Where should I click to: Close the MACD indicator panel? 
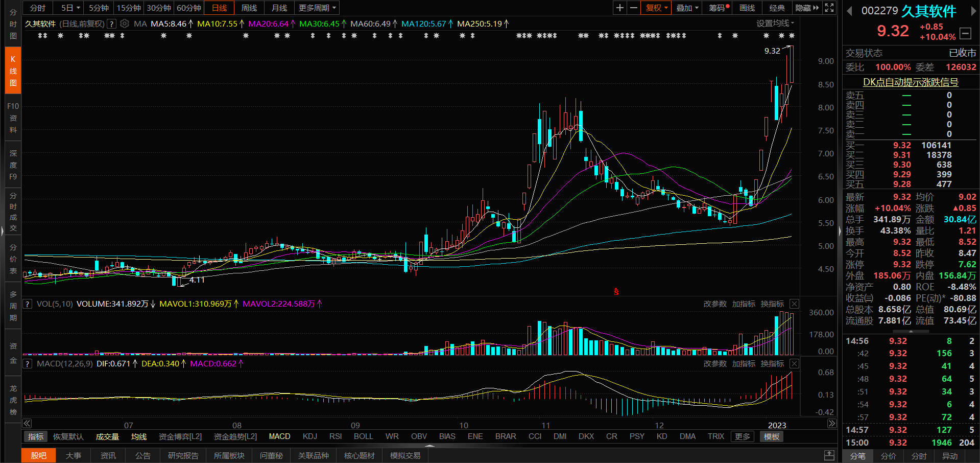click(794, 363)
